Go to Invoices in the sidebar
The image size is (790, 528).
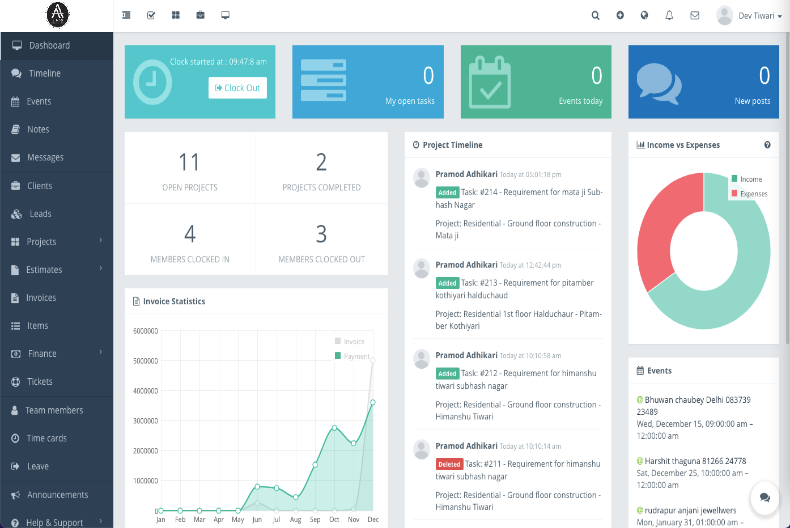[41, 298]
